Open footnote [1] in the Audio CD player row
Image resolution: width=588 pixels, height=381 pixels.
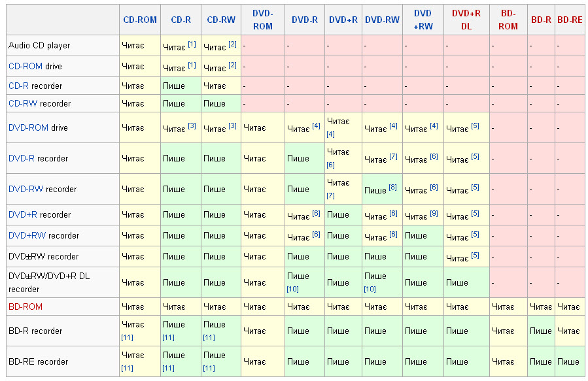pos(192,44)
